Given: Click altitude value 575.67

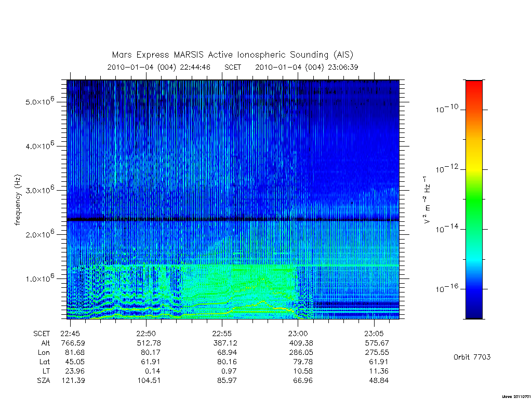Looking at the screenshot, I should (377, 343).
